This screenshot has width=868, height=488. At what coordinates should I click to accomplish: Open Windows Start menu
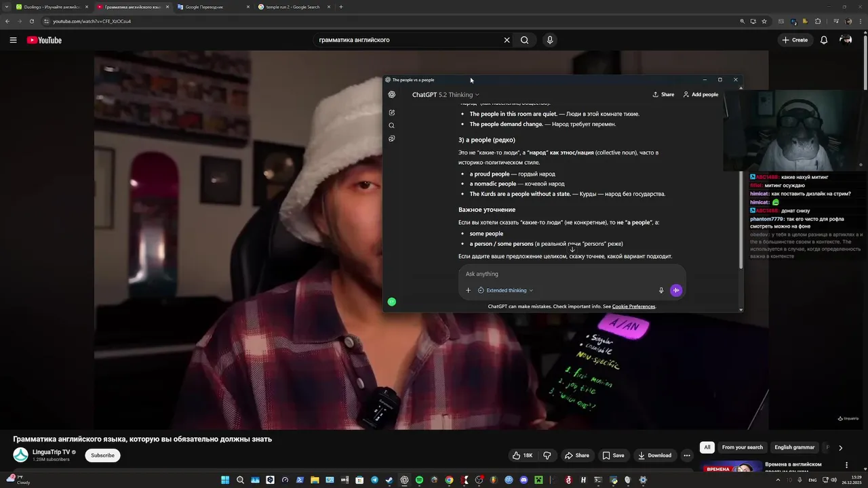tap(225, 481)
